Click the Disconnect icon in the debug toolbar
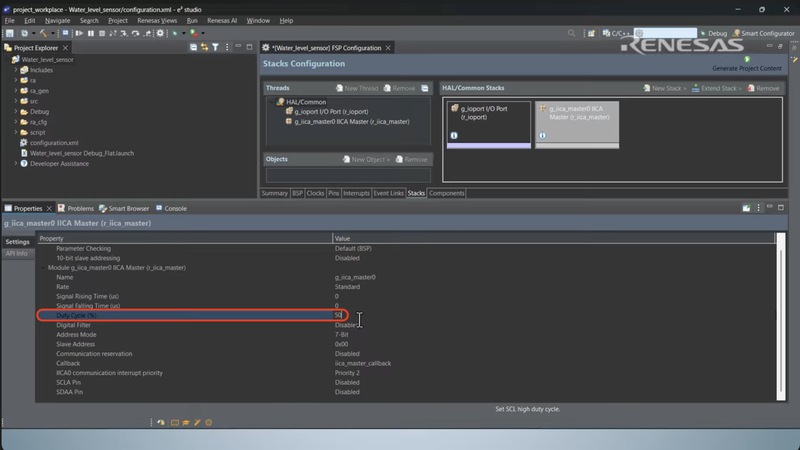800x450 pixels. coord(113,33)
